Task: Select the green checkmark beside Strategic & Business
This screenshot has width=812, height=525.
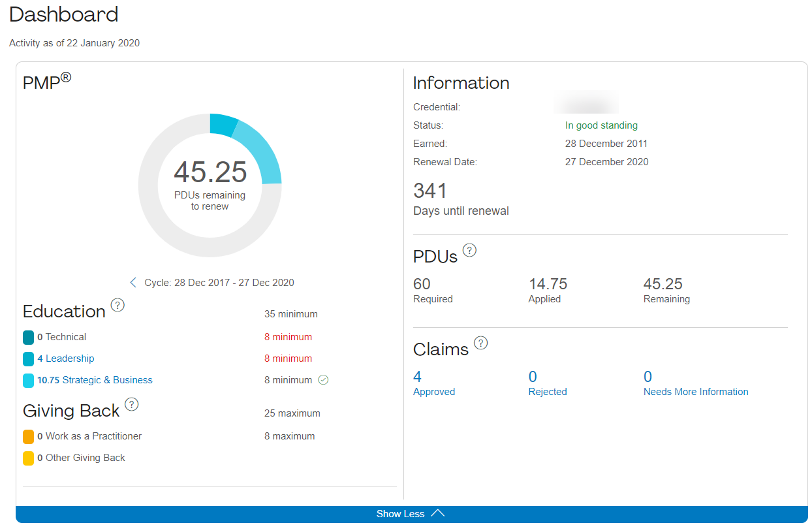Action: (322, 379)
